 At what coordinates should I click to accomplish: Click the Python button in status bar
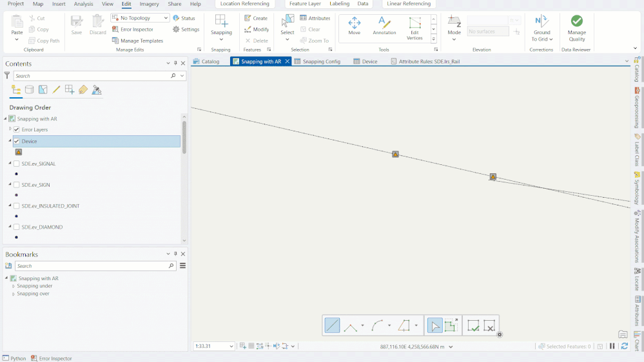(x=14, y=358)
